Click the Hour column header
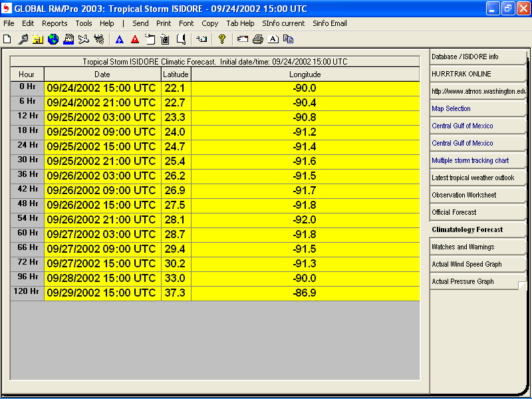The image size is (532, 399). (27, 74)
